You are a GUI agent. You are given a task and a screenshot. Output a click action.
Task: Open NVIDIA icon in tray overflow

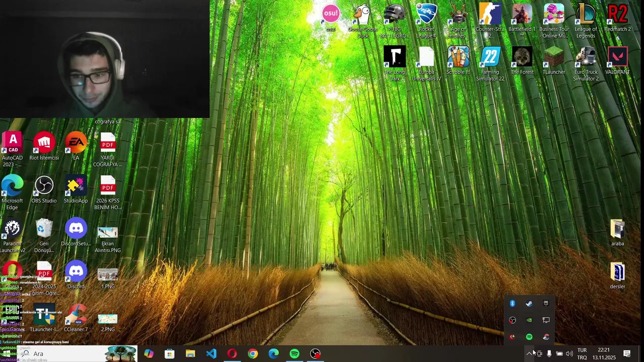(529, 320)
